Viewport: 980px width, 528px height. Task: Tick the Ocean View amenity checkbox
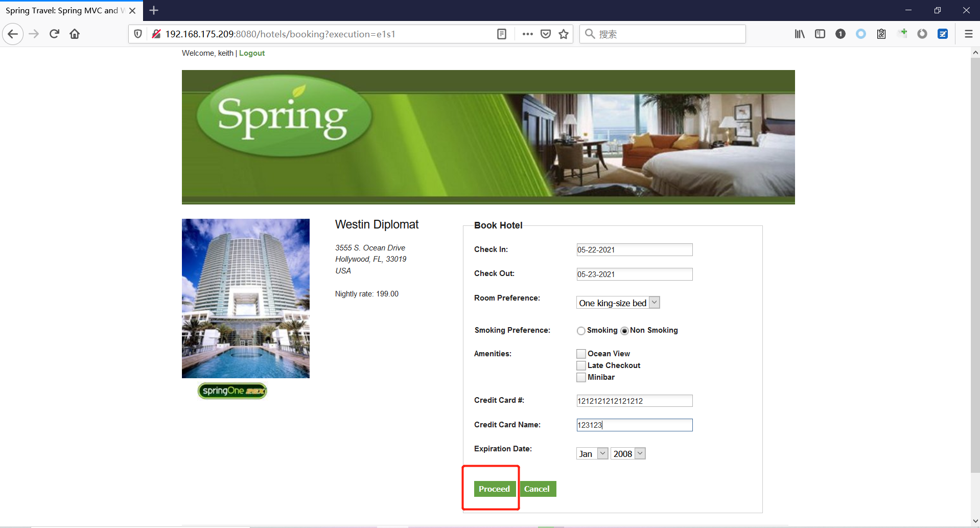coord(581,354)
